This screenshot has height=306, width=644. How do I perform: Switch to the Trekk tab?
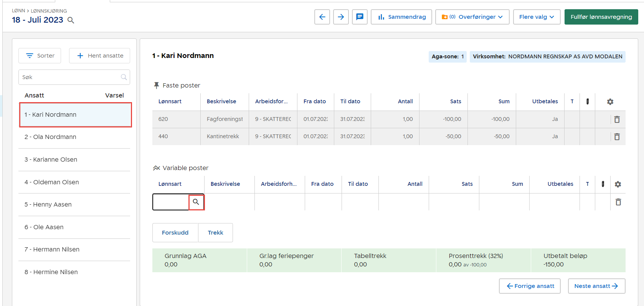click(215, 233)
